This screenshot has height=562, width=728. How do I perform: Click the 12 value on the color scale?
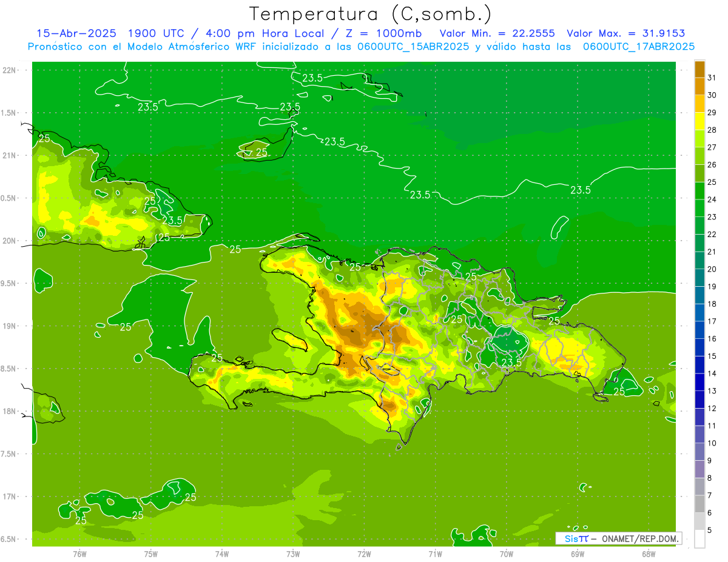[712, 409]
